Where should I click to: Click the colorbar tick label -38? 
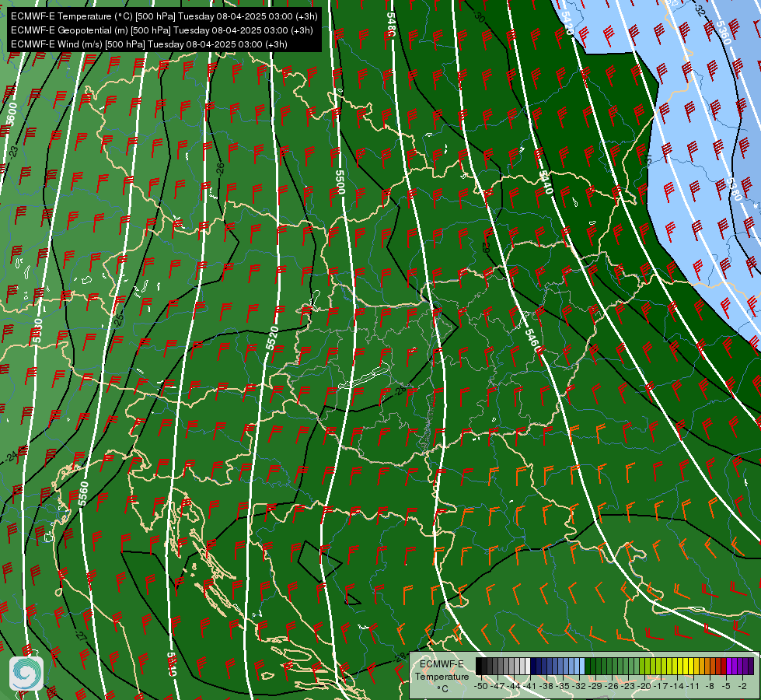[x=546, y=686]
